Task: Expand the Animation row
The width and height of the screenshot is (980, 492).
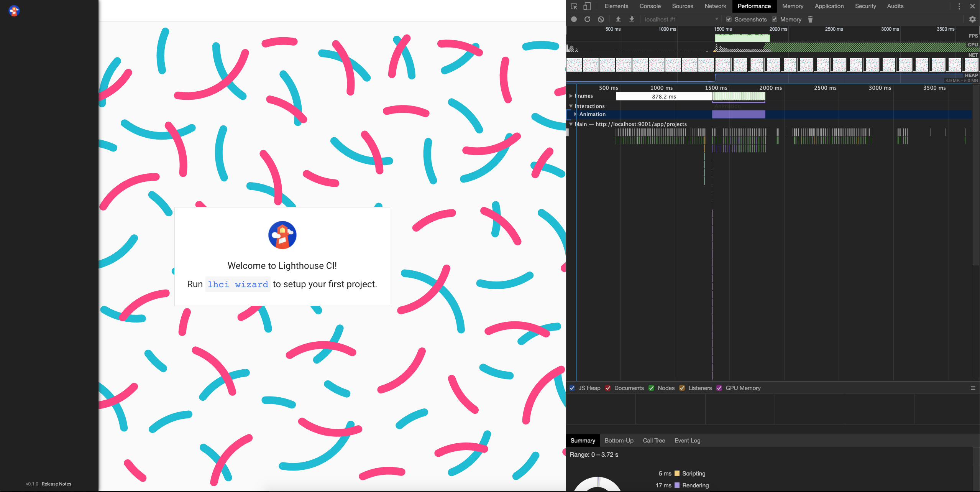Action: (575, 114)
